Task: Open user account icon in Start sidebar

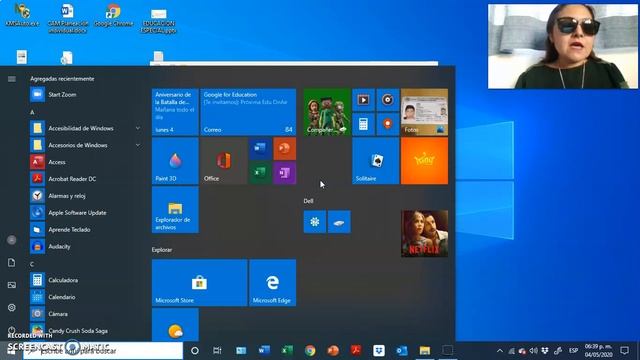Action: pyautogui.click(x=11, y=240)
